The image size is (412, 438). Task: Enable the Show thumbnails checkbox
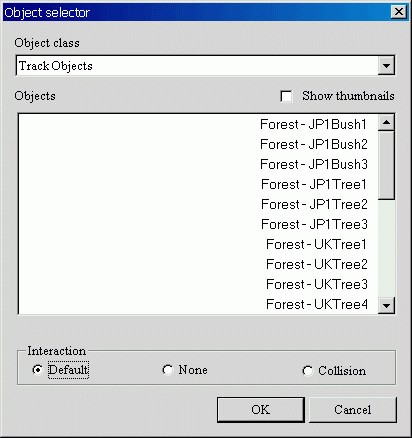click(x=286, y=96)
